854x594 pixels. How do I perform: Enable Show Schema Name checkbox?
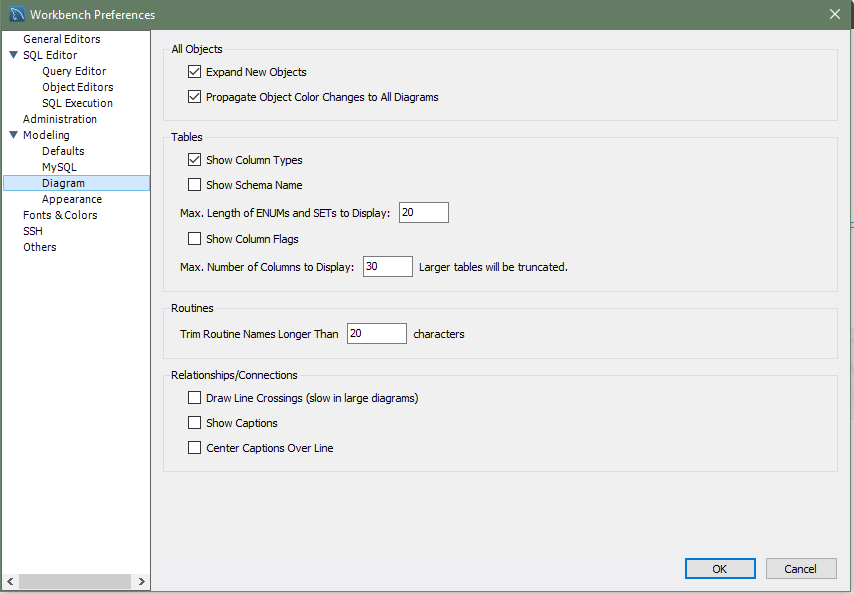coord(195,185)
